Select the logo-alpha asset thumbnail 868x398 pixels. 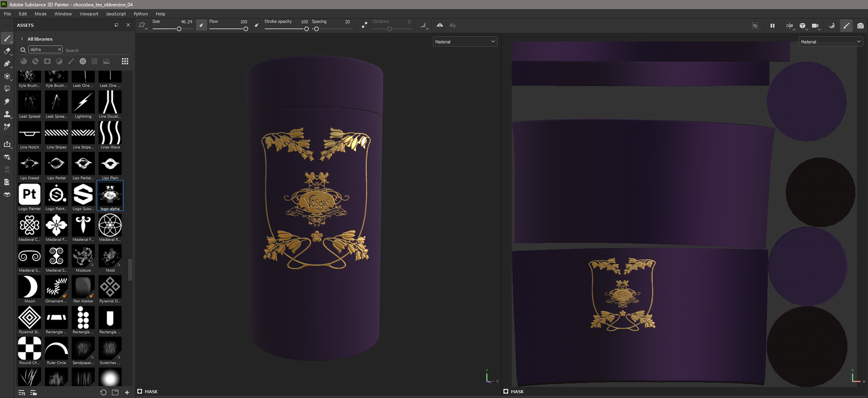point(110,196)
